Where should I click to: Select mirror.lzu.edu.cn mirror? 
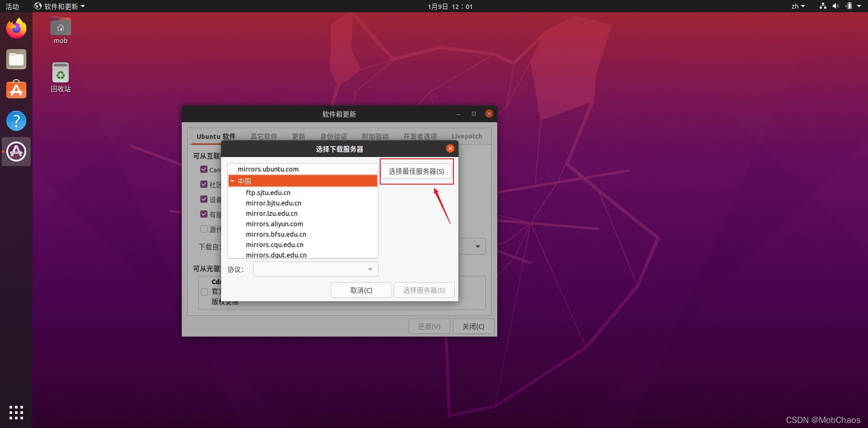[303, 214]
